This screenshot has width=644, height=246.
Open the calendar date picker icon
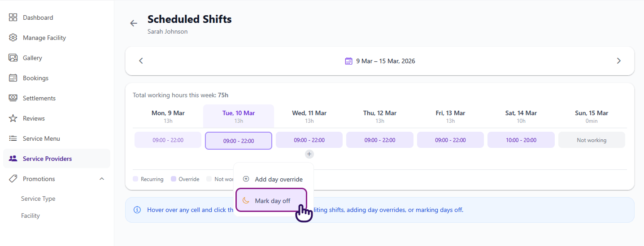[348, 61]
